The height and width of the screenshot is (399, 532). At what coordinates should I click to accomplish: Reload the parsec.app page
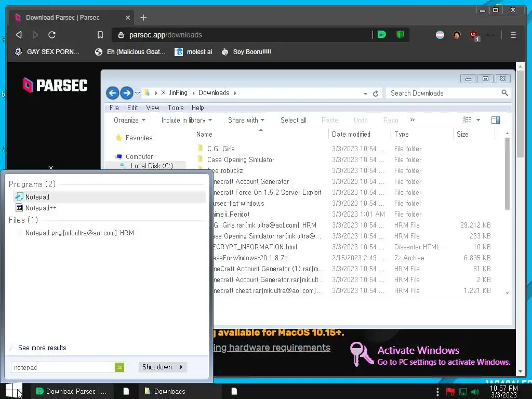(52, 35)
